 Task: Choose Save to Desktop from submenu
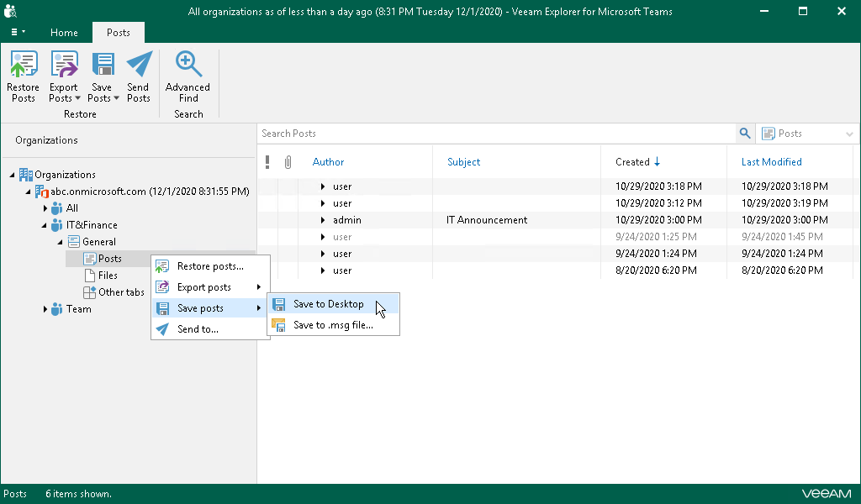(328, 304)
